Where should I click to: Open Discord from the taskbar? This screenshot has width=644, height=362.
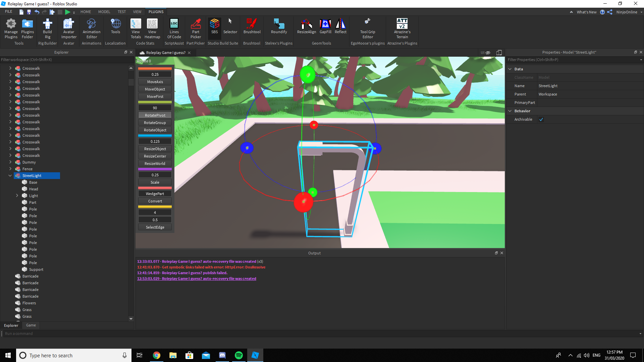click(222, 355)
